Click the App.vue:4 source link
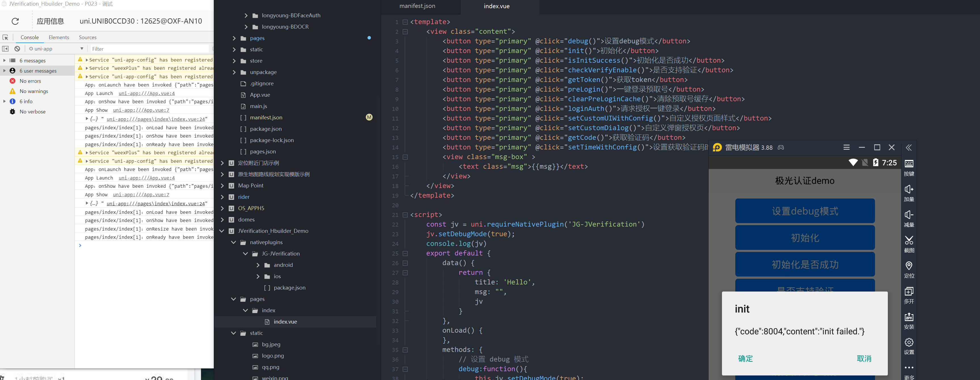This screenshot has height=380, width=980. (147, 93)
